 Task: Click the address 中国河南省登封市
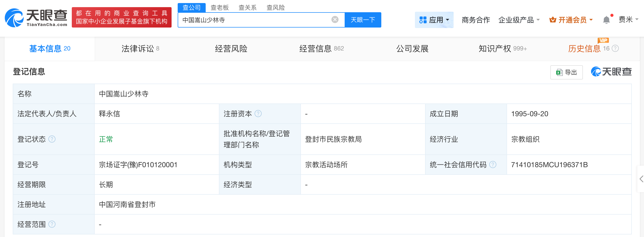tap(127, 204)
